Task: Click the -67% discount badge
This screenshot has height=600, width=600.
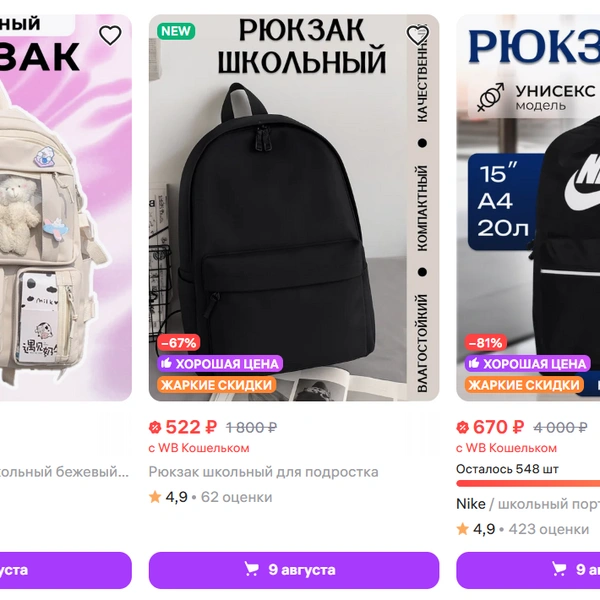Action: [x=179, y=342]
